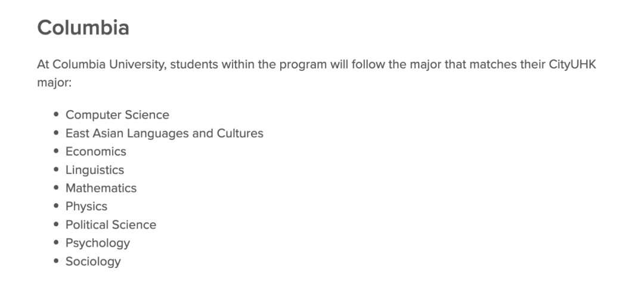Select the Mathematics list item

[101, 188]
